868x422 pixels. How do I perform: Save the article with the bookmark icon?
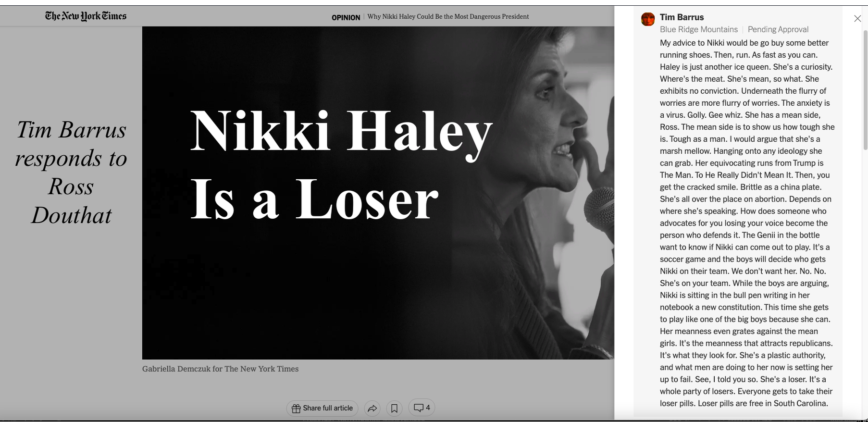point(394,409)
